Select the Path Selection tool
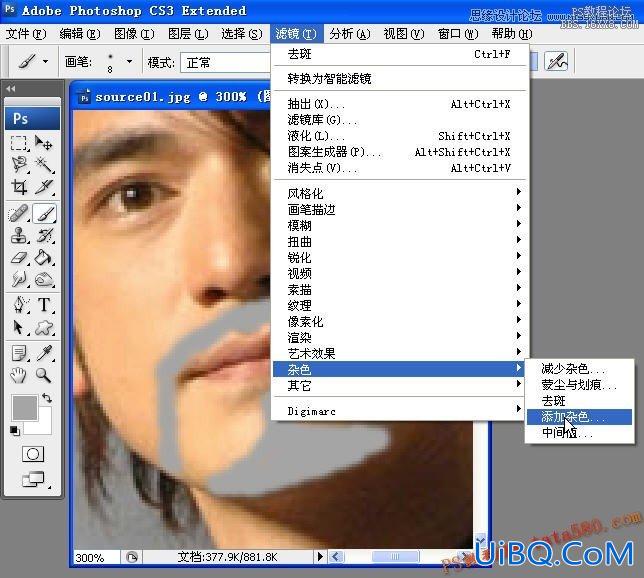The height and width of the screenshot is (578, 644). click(19, 328)
